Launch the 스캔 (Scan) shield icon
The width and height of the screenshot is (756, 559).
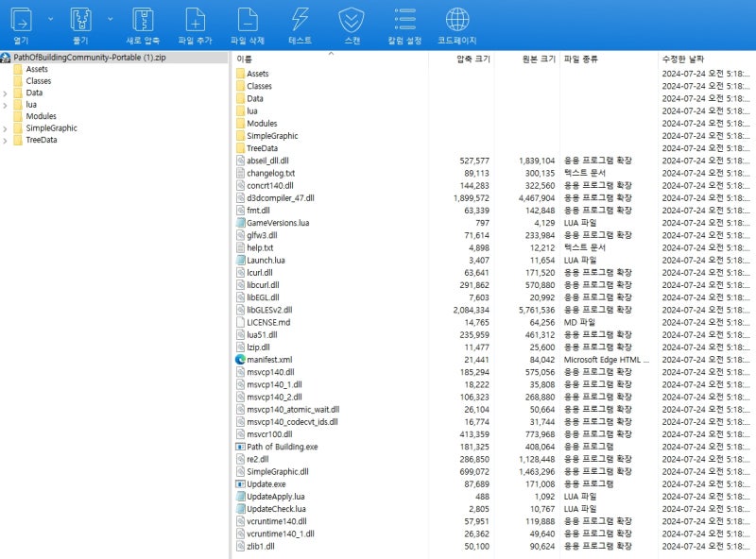pos(352,20)
